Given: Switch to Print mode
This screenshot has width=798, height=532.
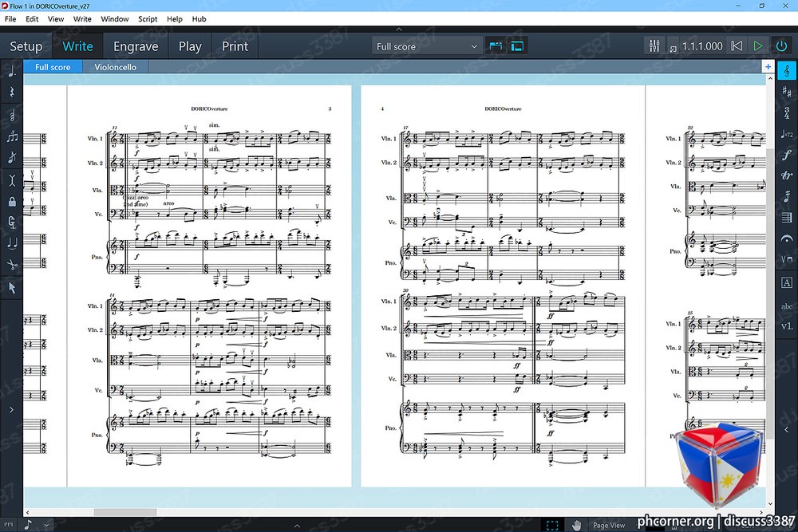Looking at the screenshot, I should (235, 46).
